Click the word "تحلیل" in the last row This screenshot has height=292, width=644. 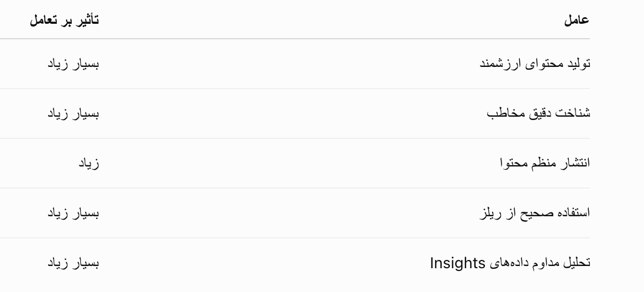click(x=578, y=263)
